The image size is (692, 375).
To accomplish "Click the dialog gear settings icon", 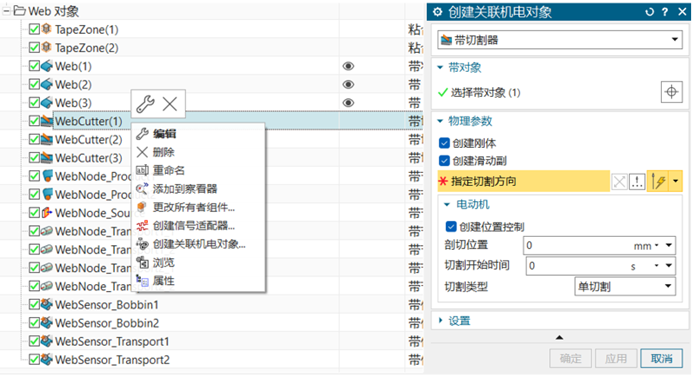I will coord(437,12).
